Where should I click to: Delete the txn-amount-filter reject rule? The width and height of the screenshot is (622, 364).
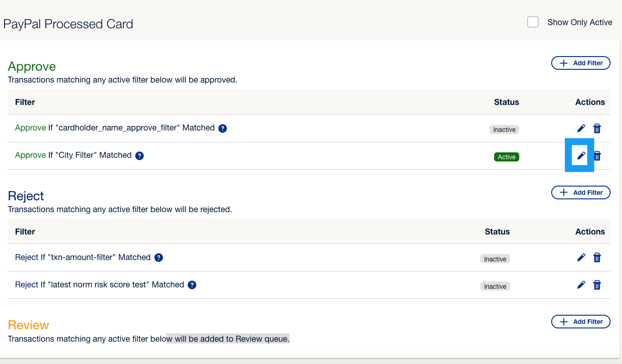pos(597,258)
